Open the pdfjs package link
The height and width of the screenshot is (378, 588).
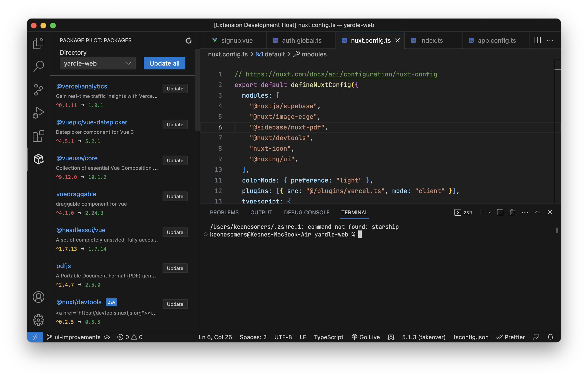click(x=64, y=266)
